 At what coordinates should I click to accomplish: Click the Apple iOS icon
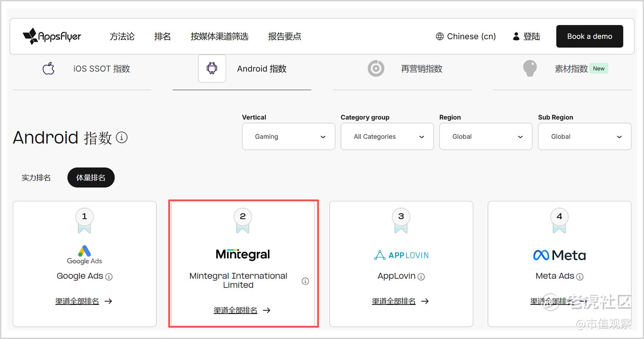click(48, 68)
